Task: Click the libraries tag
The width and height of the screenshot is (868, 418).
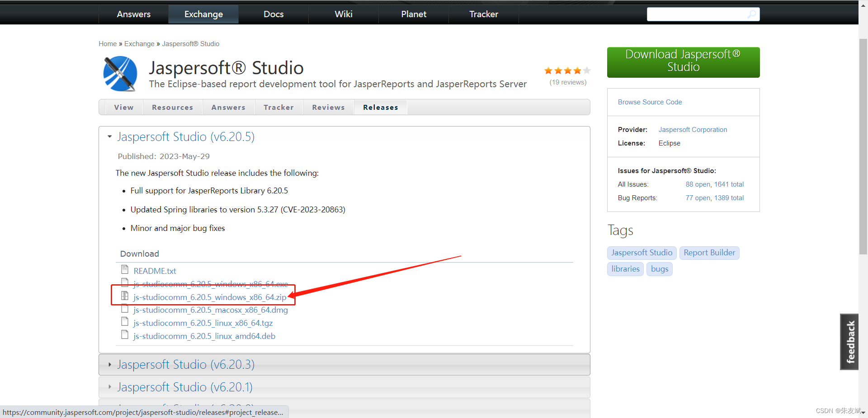Action: click(625, 269)
